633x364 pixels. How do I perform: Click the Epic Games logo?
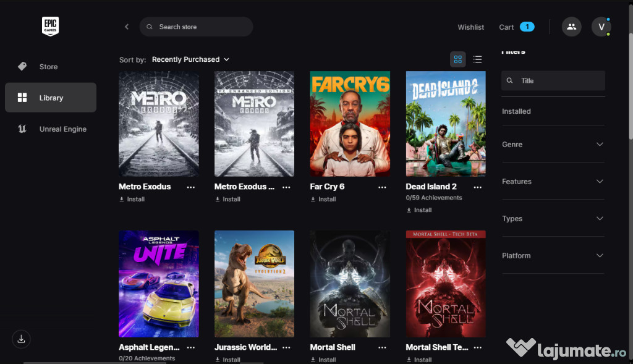tap(51, 26)
